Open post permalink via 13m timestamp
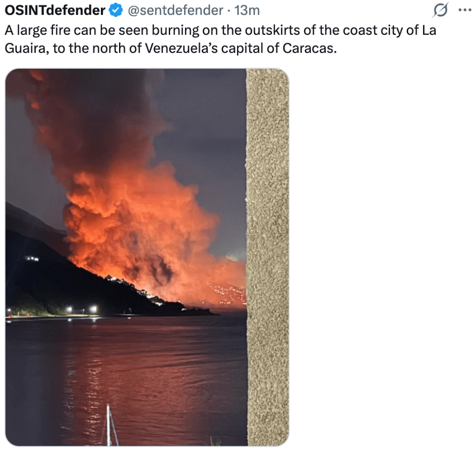Image resolution: width=476 pixels, height=451 pixels. (x=247, y=10)
